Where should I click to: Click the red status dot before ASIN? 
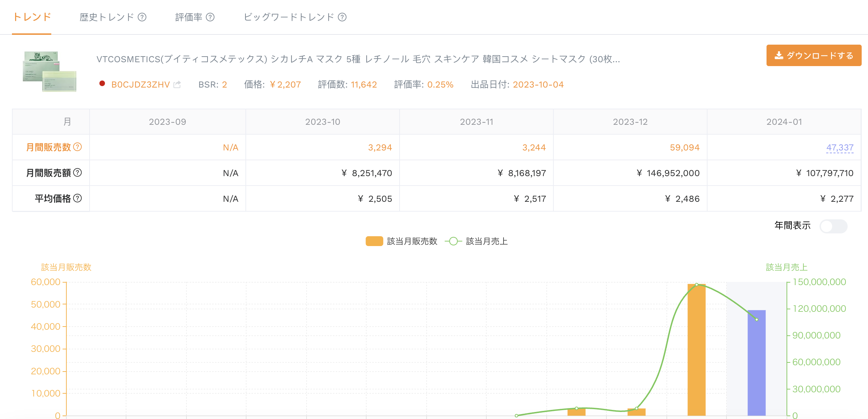coord(102,83)
